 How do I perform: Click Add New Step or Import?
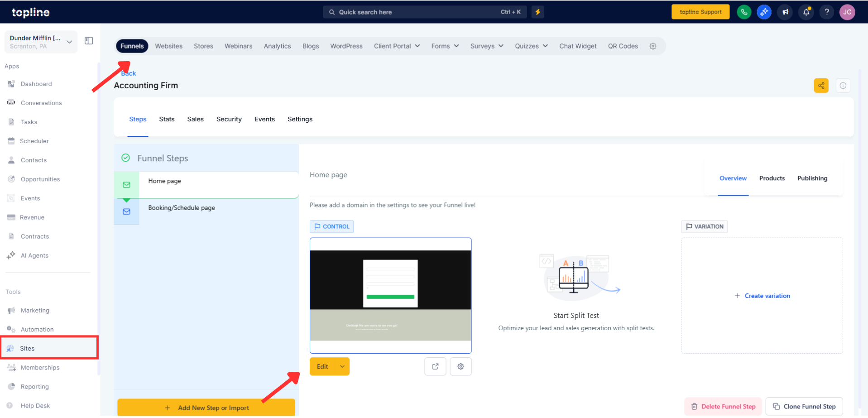[206, 408]
